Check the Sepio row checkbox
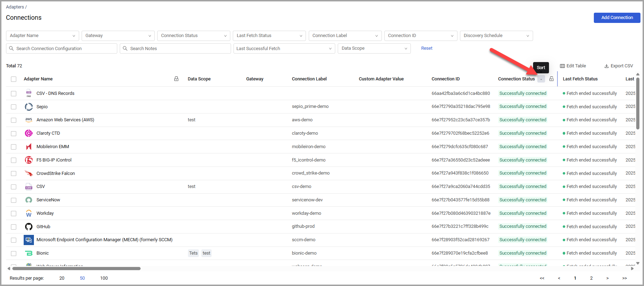Viewport: 644px width, 286px height. (13, 107)
